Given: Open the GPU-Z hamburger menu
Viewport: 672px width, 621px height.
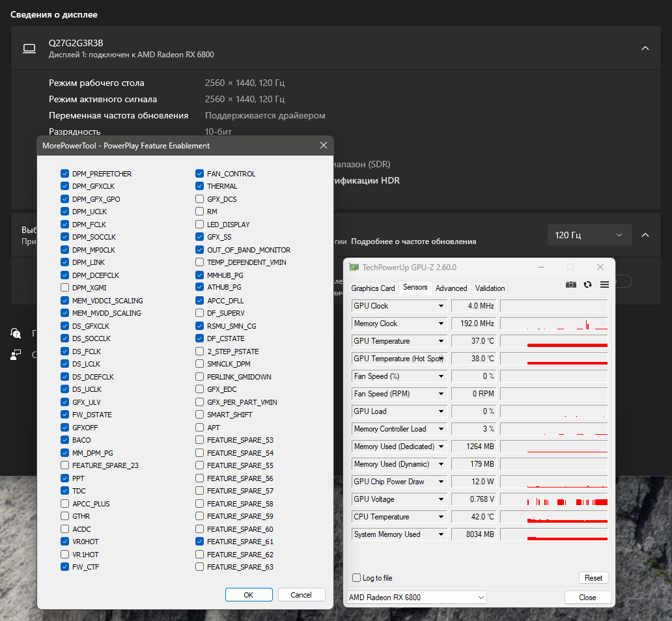Looking at the screenshot, I should [604, 284].
